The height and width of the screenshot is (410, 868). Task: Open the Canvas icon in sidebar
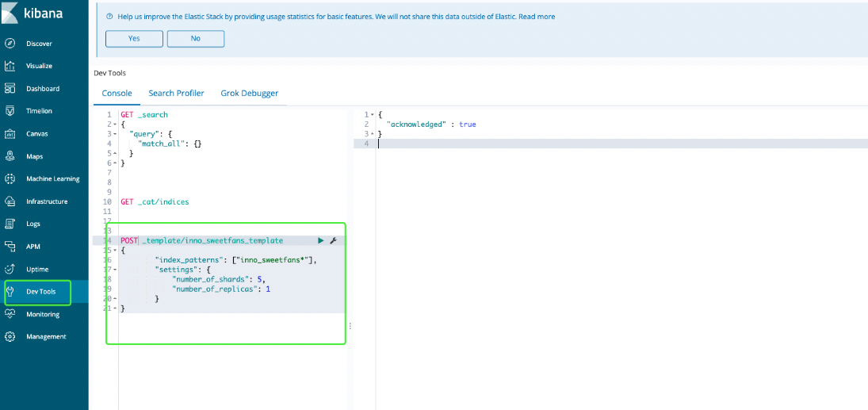click(10, 134)
